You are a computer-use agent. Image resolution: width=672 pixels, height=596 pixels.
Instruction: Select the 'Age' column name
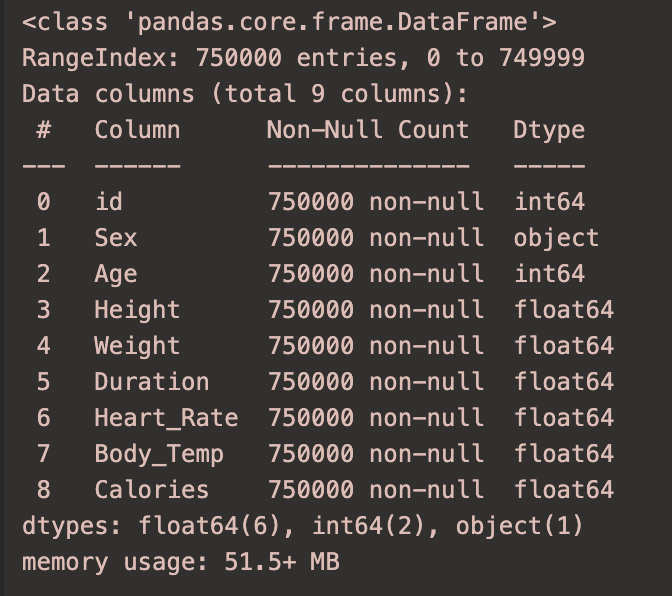pos(116,274)
